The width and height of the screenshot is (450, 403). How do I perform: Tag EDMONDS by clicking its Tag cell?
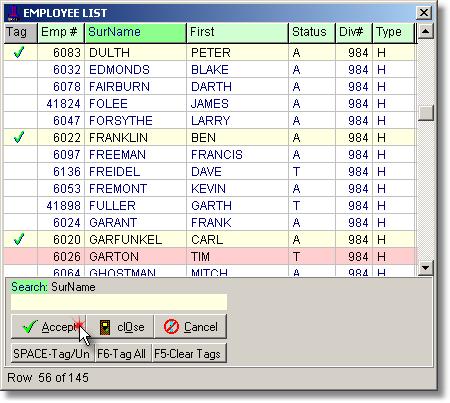[21, 70]
